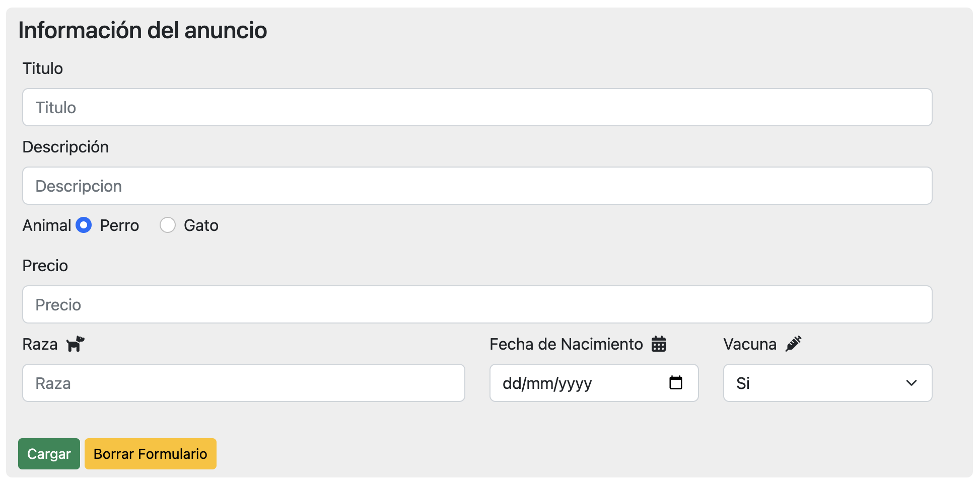This screenshot has height=484, width=980.
Task: Click the Información del anuncio heading
Action: click(x=142, y=30)
